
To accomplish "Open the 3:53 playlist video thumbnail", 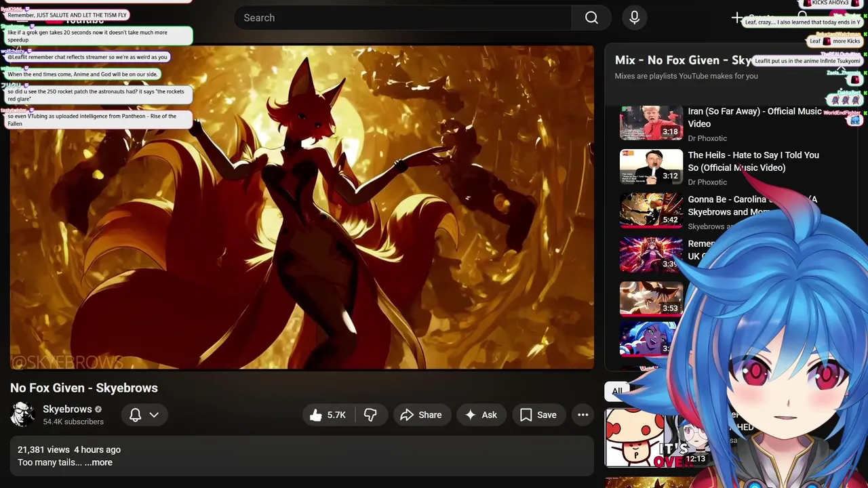I will [x=651, y=299].
